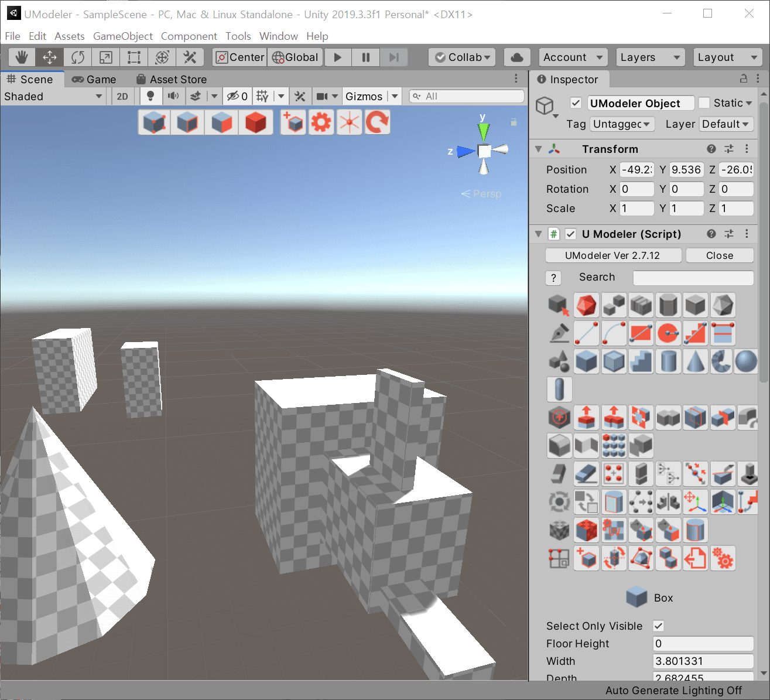Open the File menu
The width and height of the screenshot is (770, 700).
pyautogui.click(x=12, y=36)
